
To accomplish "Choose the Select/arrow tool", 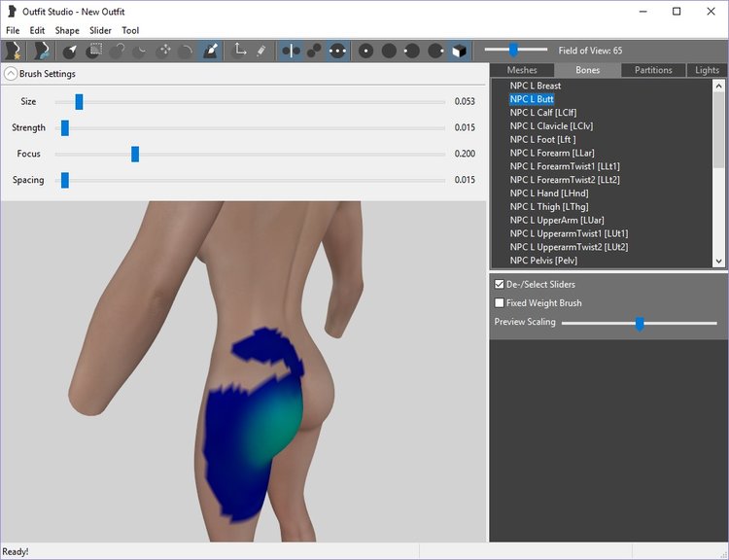I will [70, 51].
